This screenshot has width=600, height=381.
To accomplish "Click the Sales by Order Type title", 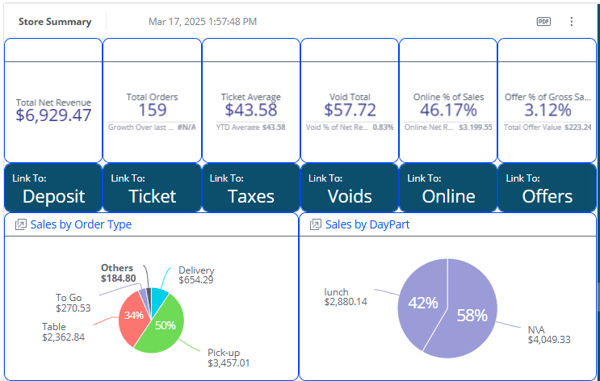I will point(81,224).
